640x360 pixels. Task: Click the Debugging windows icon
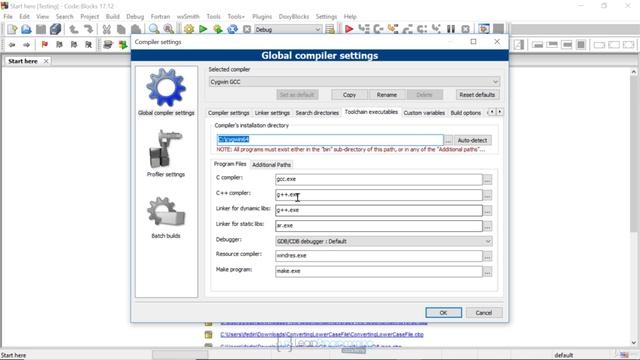pyautogui.click(x=484, y=29)
